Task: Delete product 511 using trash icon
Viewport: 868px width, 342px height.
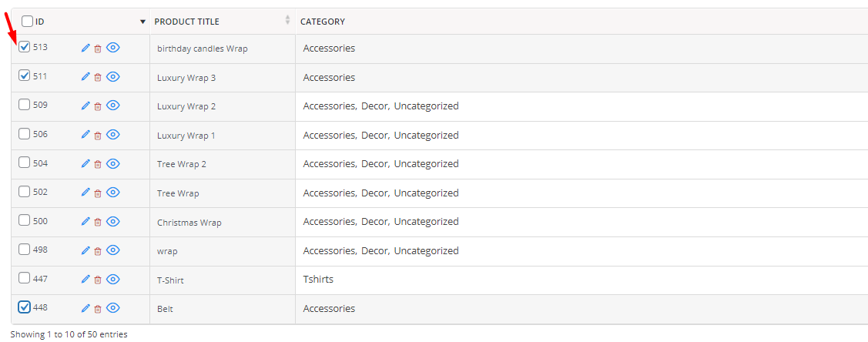Action: point(97,78)
